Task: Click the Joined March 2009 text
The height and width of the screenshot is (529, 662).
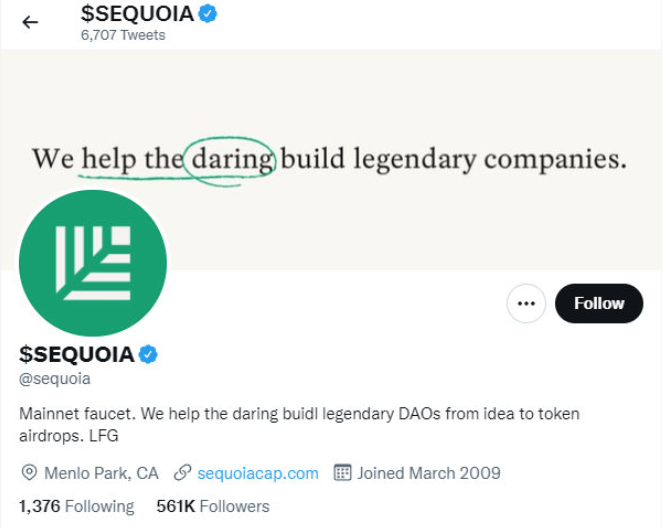Action: pos(429,473)
